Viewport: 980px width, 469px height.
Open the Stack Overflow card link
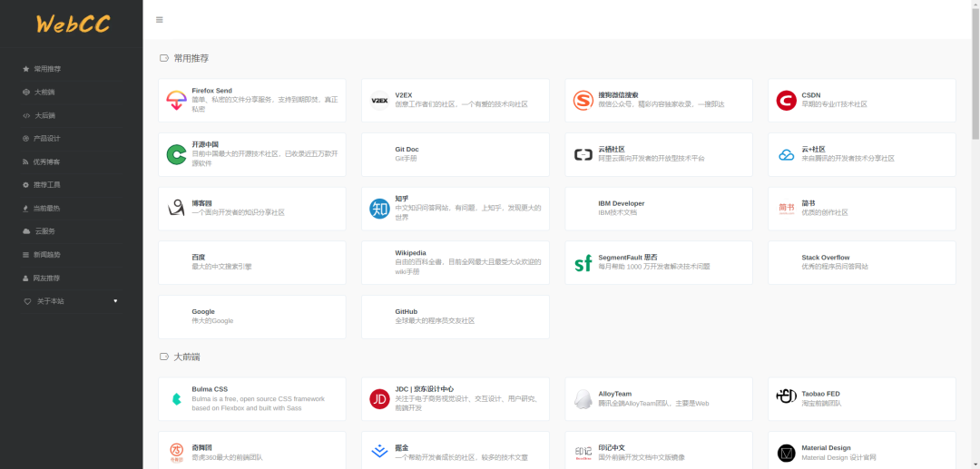pos(862,263)
